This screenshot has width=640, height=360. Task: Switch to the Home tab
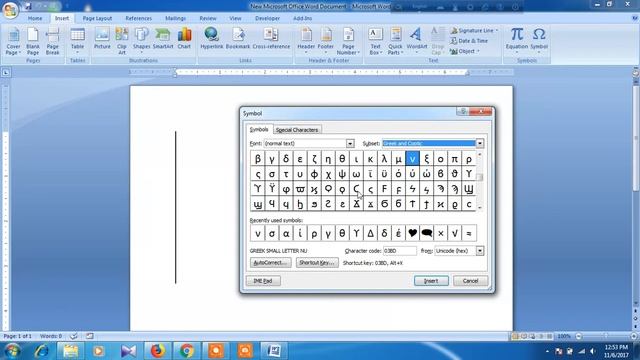click(x=35, y=18)
